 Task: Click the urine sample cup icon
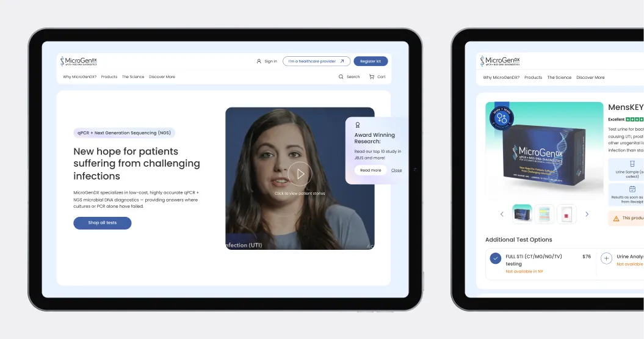pos(632,164)
